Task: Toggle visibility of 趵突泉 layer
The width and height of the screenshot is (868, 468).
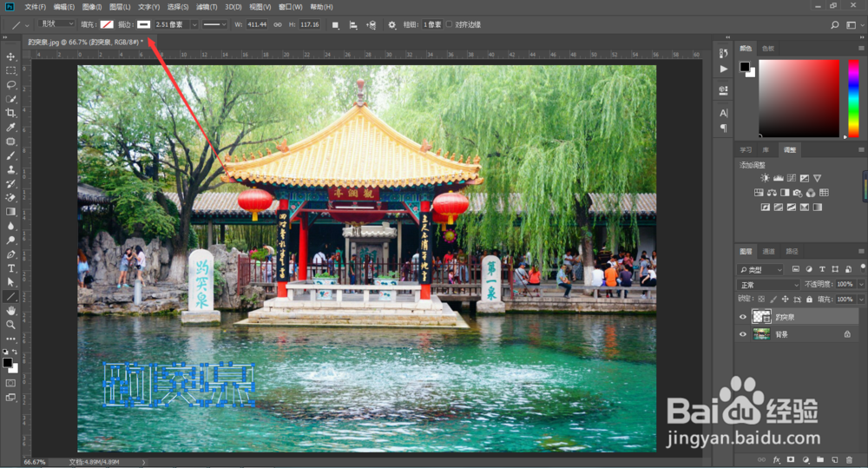Action: (x=743, y=317)
